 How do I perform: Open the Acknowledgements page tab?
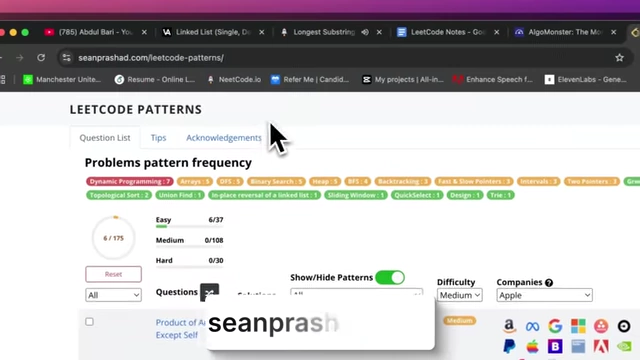(224, 138)
